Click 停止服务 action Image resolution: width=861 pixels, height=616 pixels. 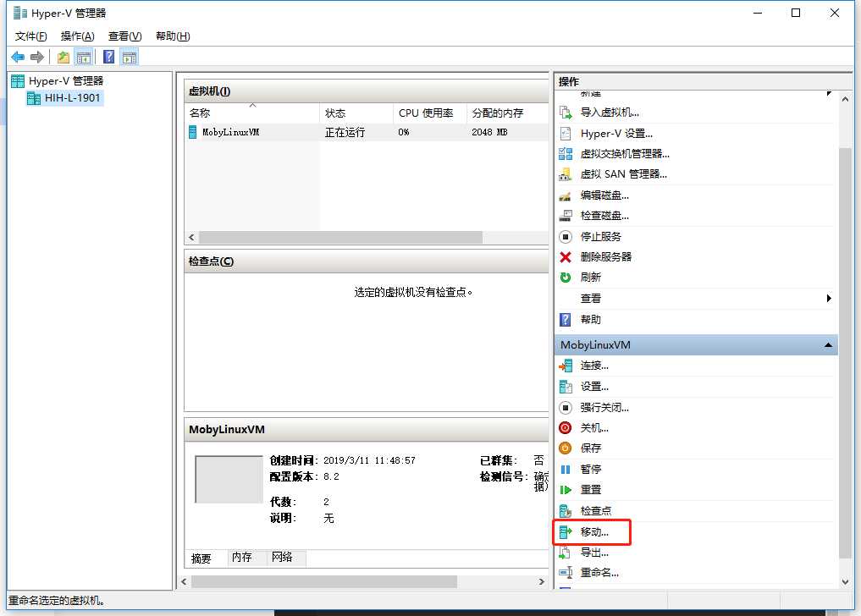point(600,237)
